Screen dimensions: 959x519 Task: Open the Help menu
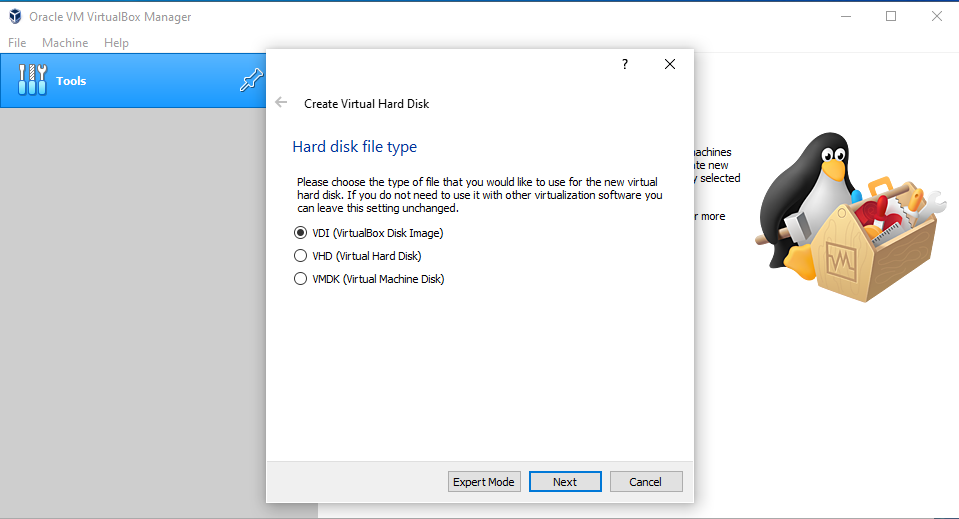pyautogui.click(x=116, y=43)
